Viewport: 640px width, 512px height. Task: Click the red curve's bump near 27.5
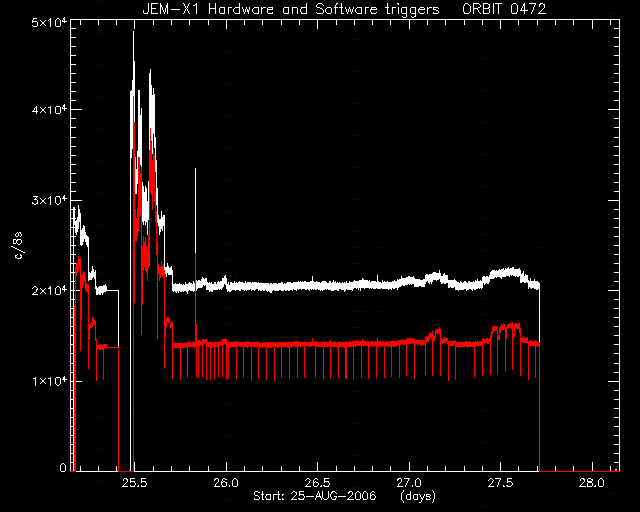(506, 329)
